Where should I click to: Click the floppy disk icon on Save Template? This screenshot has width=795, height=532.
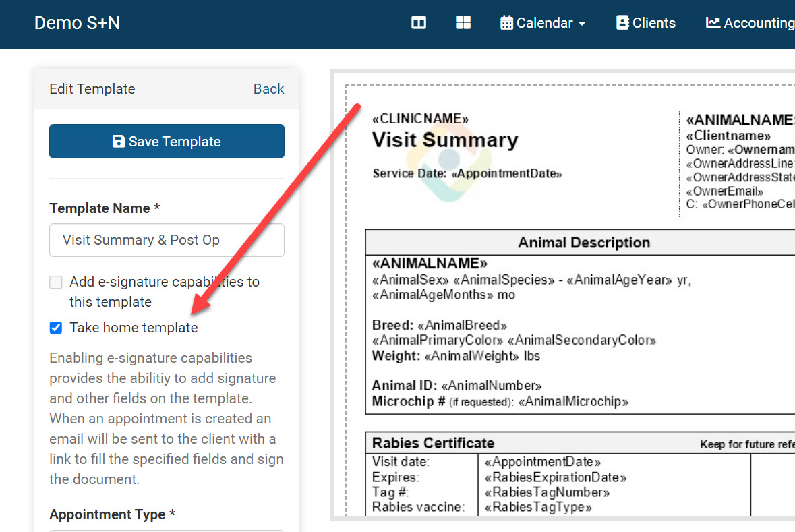pos(119,142)
